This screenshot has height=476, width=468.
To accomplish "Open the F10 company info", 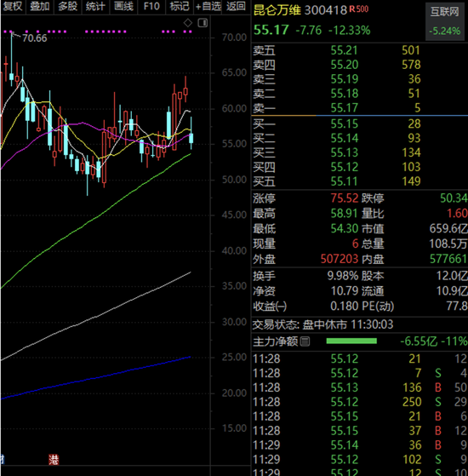I will [x=151, y=6].
